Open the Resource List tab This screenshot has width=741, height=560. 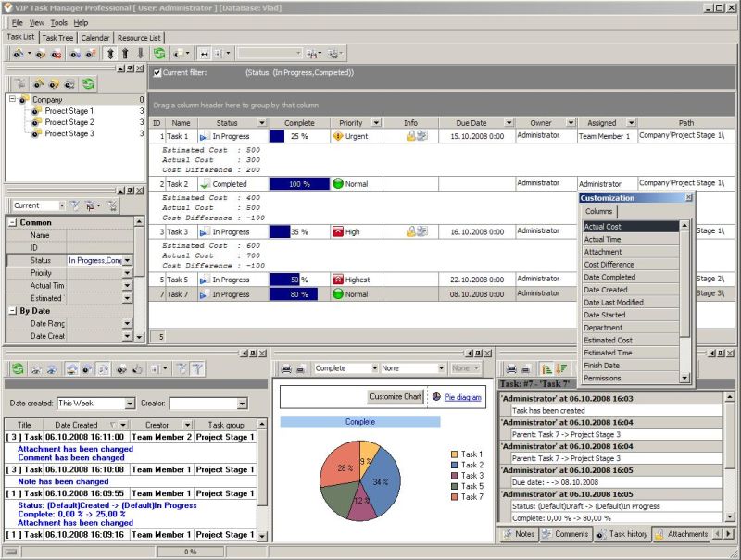(139, 38)
